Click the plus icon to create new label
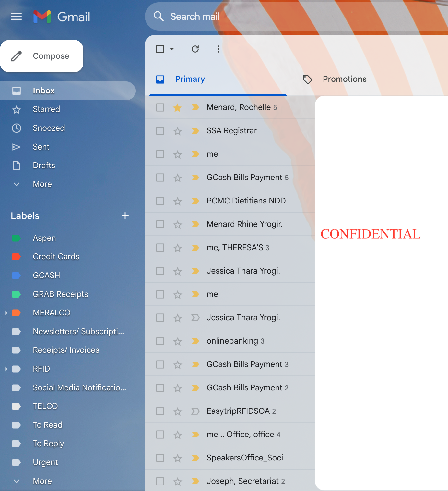The height and width of the screenshot is (491, 448). tap(125, 216)
